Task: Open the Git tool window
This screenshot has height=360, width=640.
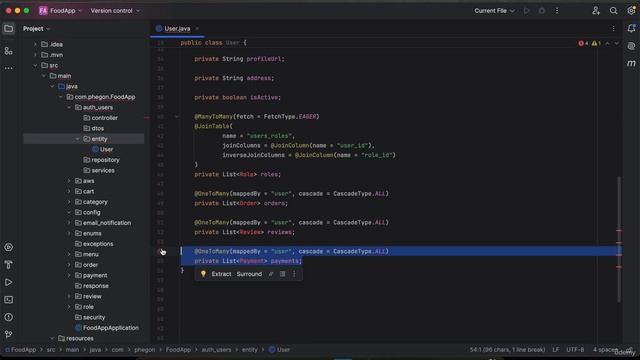Action: coord(8,335)
